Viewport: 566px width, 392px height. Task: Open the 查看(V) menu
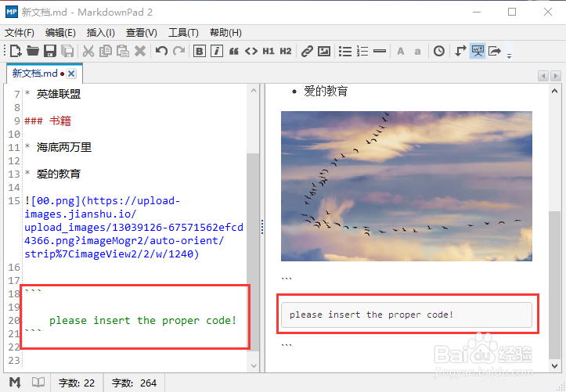[x=142, y=33]
